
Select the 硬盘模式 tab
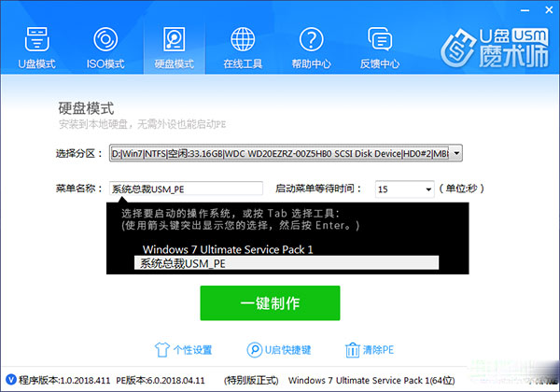tap(175, 48)
